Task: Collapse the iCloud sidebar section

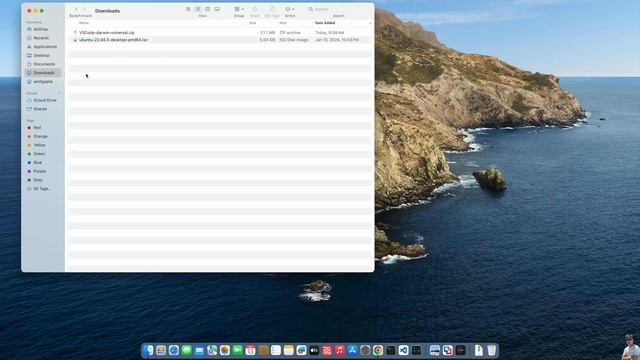Action: click(x=59, y=93)
